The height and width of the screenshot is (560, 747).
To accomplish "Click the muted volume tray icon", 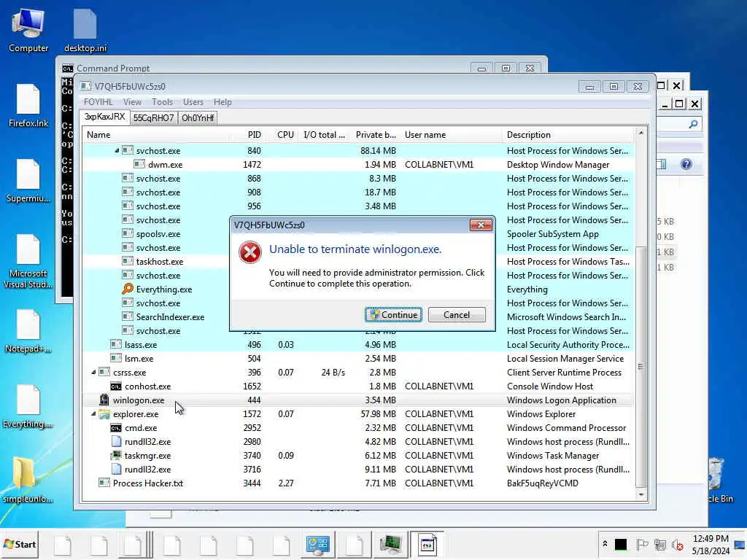I will point(677,544).
